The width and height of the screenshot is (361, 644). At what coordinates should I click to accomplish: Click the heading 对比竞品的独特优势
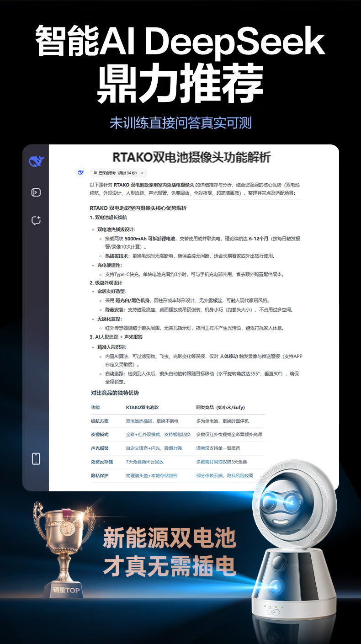pos(115,393)
